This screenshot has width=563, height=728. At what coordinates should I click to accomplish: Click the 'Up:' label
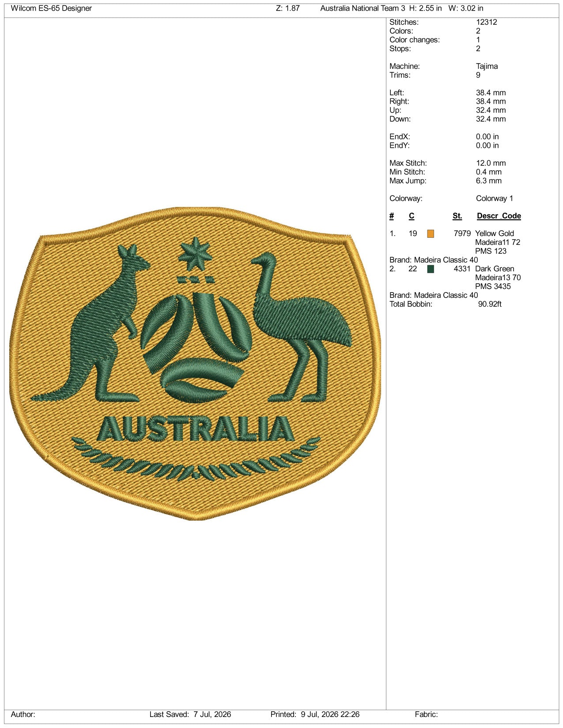tap(395, 110)
